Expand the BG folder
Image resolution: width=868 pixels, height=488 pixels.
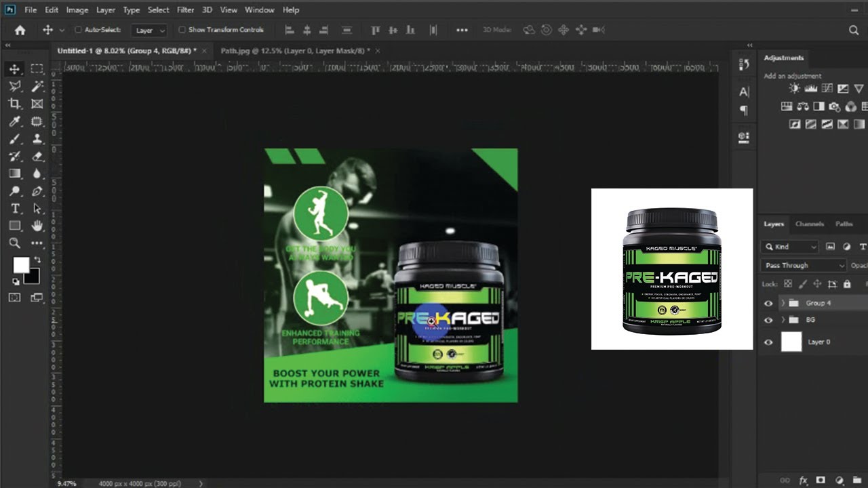(783, 320)
